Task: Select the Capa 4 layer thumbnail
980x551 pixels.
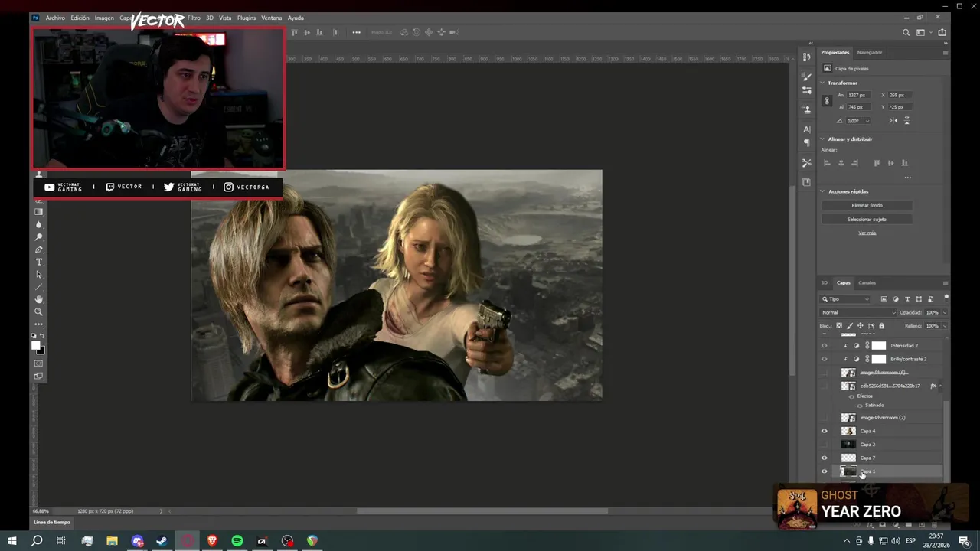Action: (848, 431)
